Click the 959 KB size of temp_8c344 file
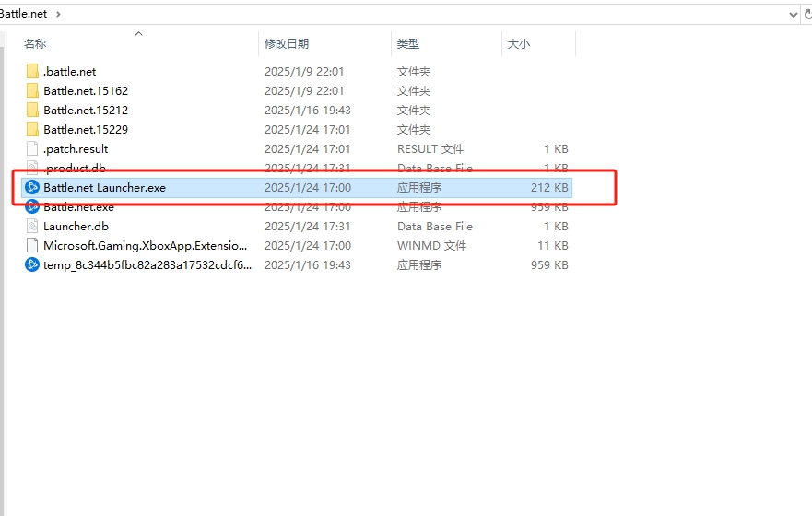 (x=549, y=265)
